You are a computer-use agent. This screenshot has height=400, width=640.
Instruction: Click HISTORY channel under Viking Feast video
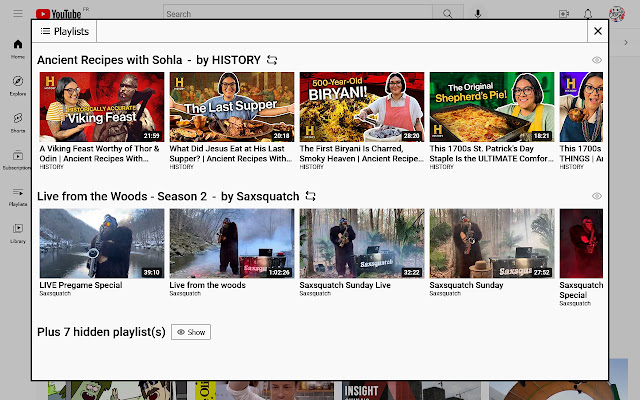51,167
